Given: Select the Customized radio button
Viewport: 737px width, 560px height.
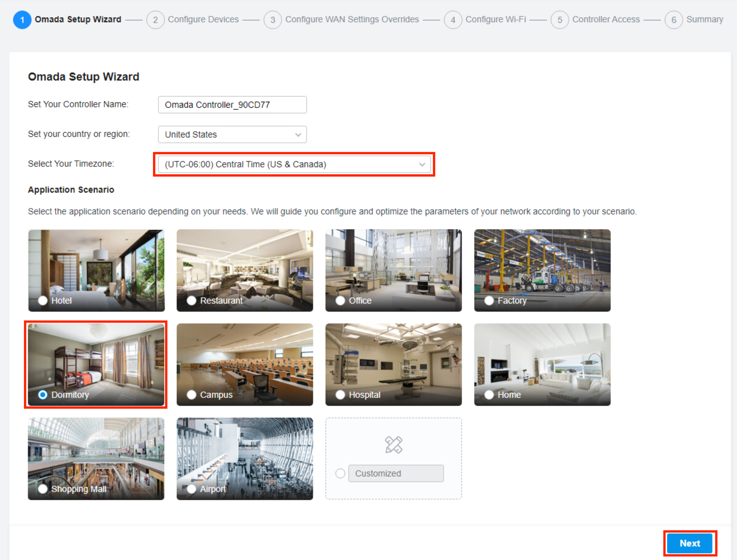Looking at the screenshot, I should tap(340, 473).
